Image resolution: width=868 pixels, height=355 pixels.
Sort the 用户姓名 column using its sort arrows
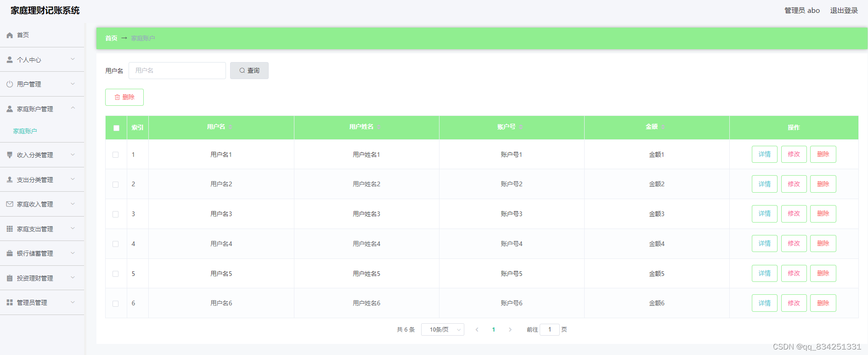(x=378, y=127)
